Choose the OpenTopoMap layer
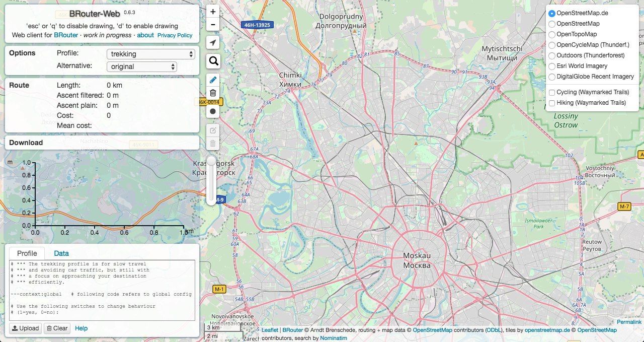644x342 pixels. [x=552, y=34]
